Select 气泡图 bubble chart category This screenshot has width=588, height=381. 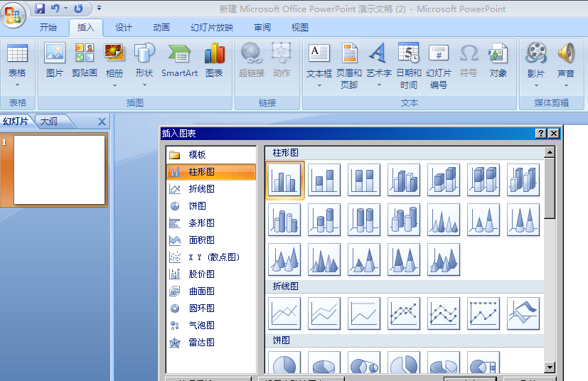pos(210,325)
